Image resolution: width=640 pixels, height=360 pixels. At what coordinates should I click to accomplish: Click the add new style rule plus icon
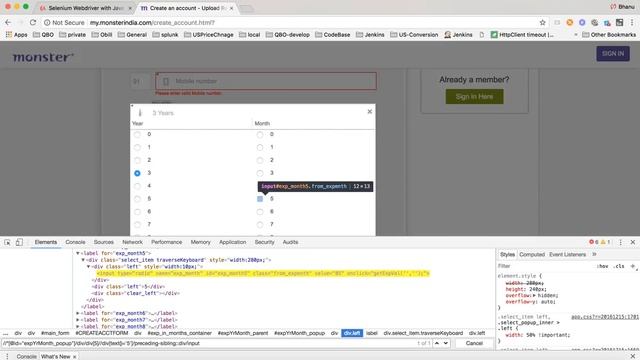[x=633, y=266]
